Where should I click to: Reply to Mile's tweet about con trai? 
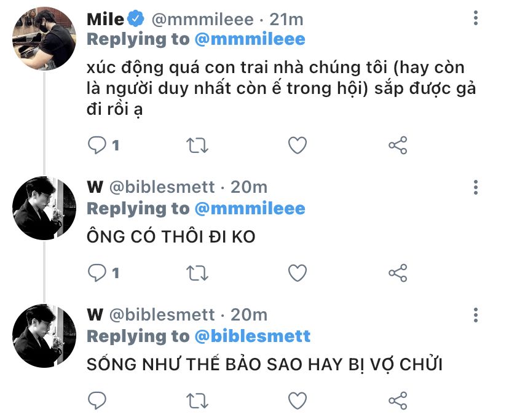pyautogui.click(x=97, y=145)
